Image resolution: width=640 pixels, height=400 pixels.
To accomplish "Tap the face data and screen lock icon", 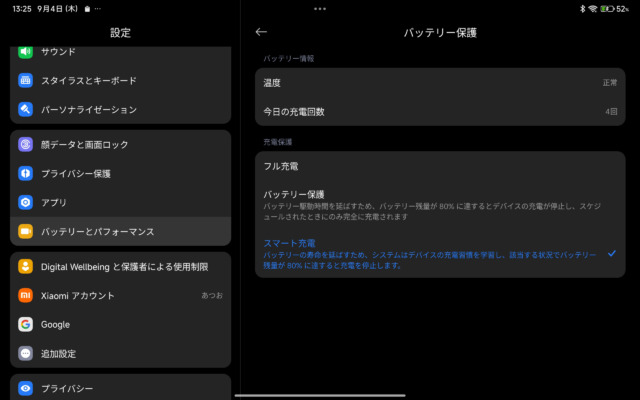I will 25,144.
